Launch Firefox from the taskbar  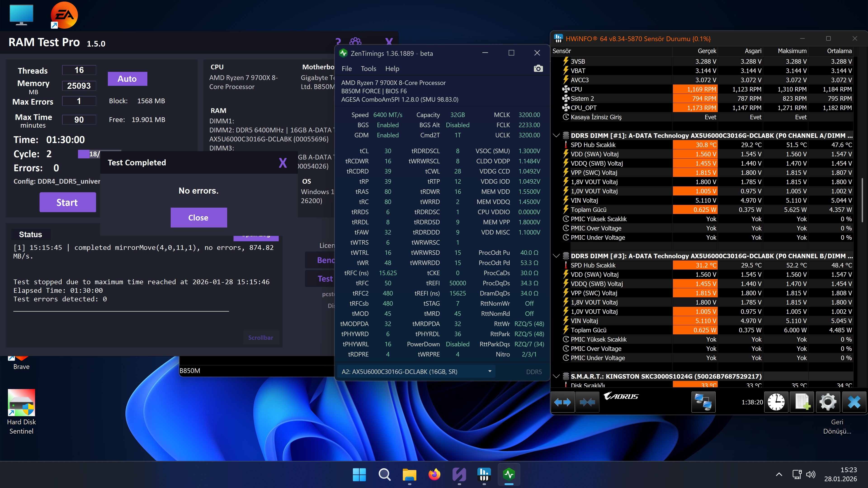click(x=434, y=475)
